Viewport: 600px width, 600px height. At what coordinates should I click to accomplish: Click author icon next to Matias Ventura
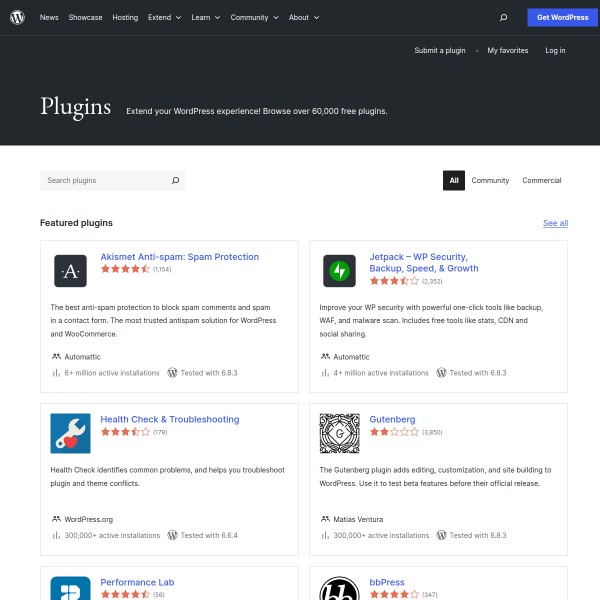(325, 519)
